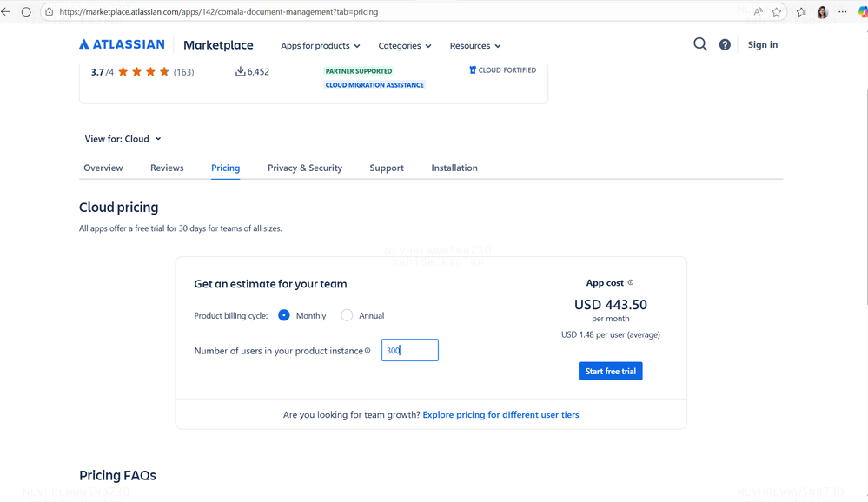Image resolution: width=868 pixels, height=502 pixels.
Task: Click the Cloud Migration Assistance badge
Action: [374, 85]
